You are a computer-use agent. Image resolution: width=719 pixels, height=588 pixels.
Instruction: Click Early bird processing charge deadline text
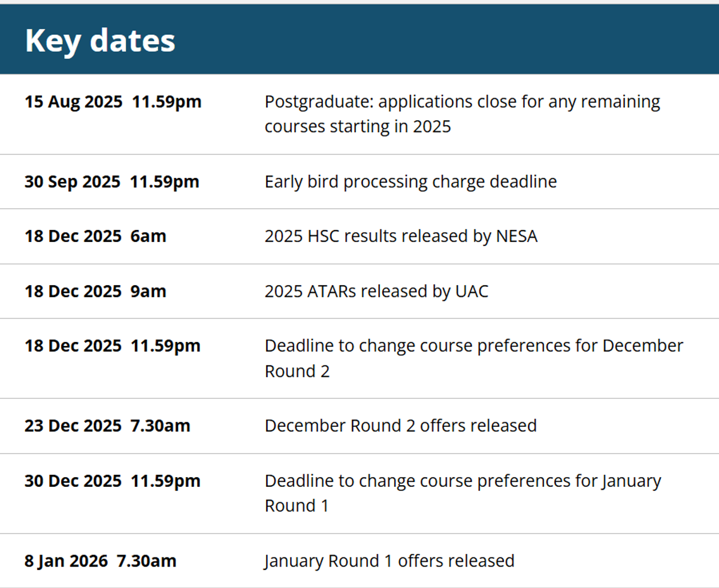click(x=410, y=181)
